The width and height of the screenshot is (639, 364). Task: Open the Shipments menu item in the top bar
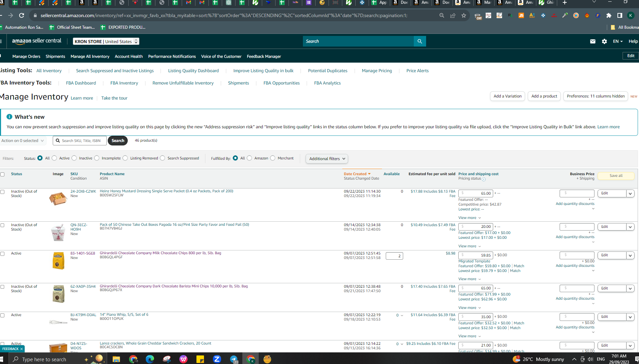pos(55,56)
